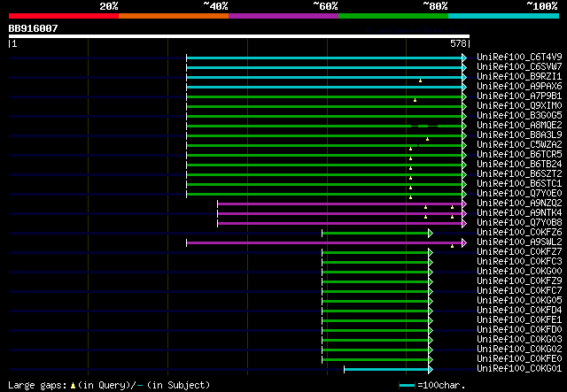Select label UniRef100_B8A3L9
Screen dimensions: 567x392
[519, 135]
